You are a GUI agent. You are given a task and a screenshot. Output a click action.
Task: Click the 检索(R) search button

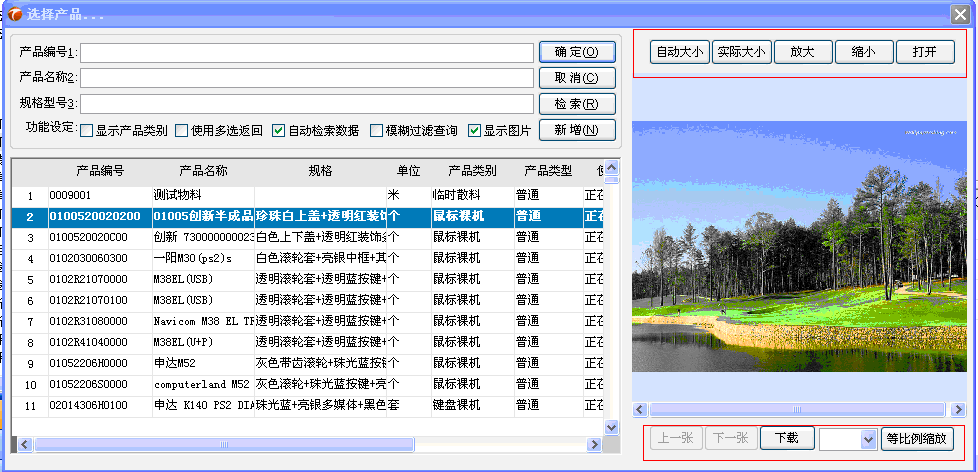point(576,104)
